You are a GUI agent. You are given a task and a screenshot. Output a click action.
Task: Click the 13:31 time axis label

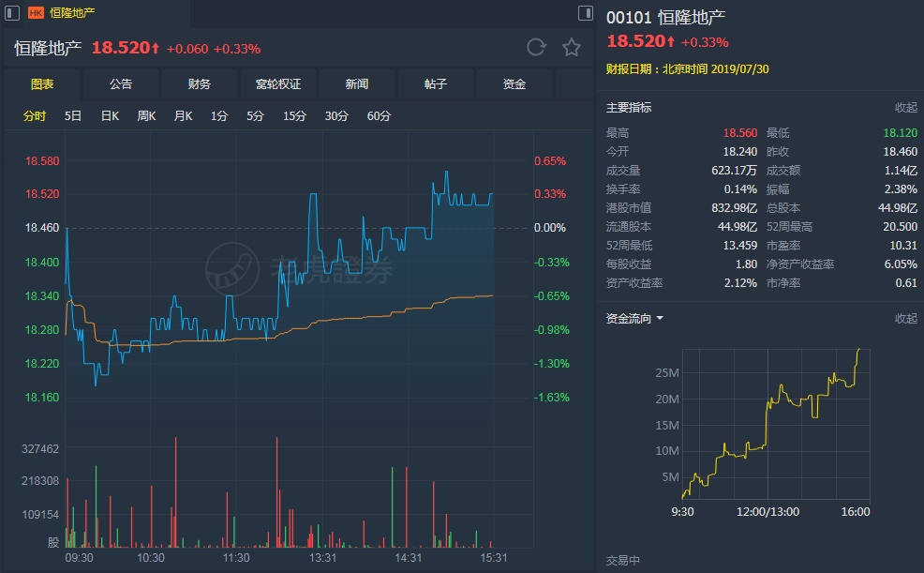click(323, 558)
